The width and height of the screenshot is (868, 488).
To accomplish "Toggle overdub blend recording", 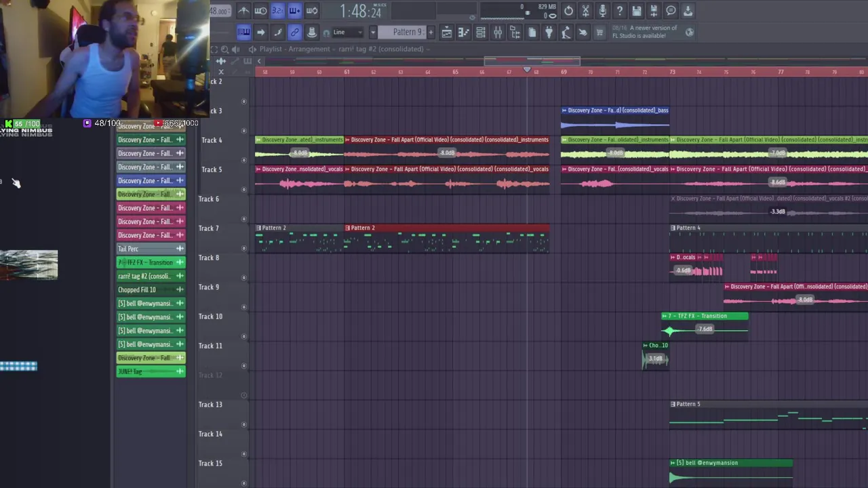I will coord(294,11).
